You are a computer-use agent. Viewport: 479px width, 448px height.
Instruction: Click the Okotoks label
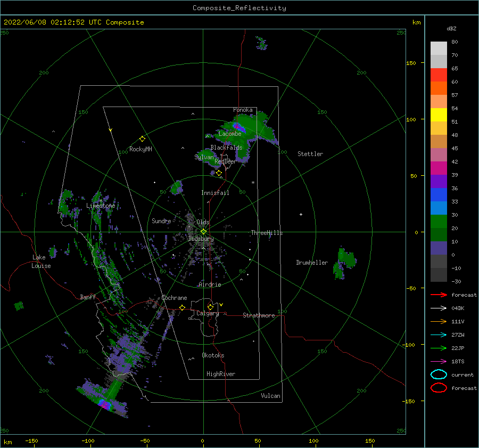pyautogui.click(x=213, y=355)
